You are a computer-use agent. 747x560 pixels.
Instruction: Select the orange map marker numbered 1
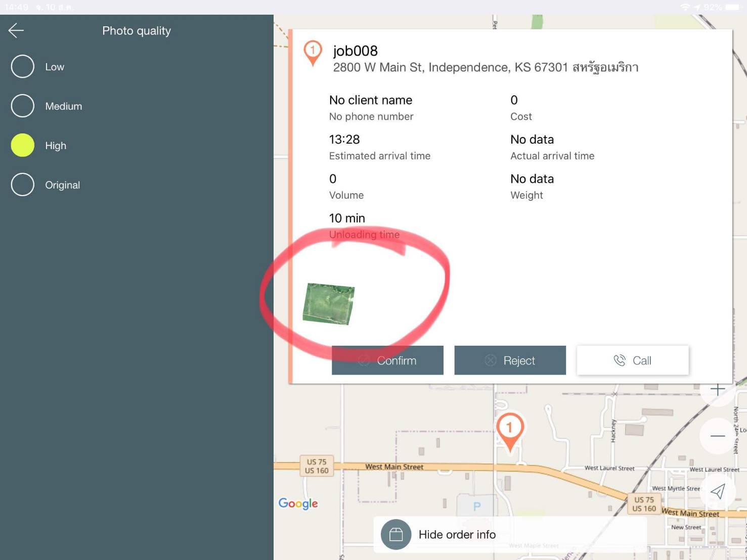509,430
